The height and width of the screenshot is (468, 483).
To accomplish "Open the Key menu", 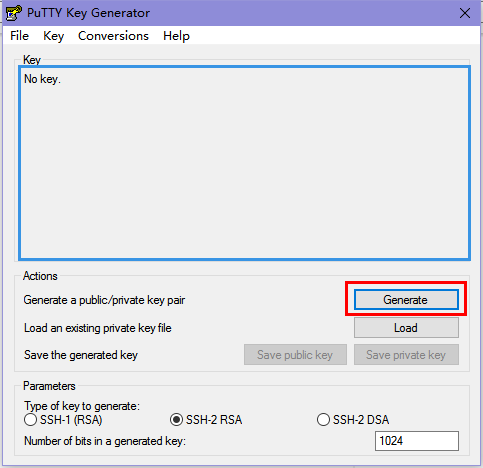I will pyautogui.click(x=53, y=36).
